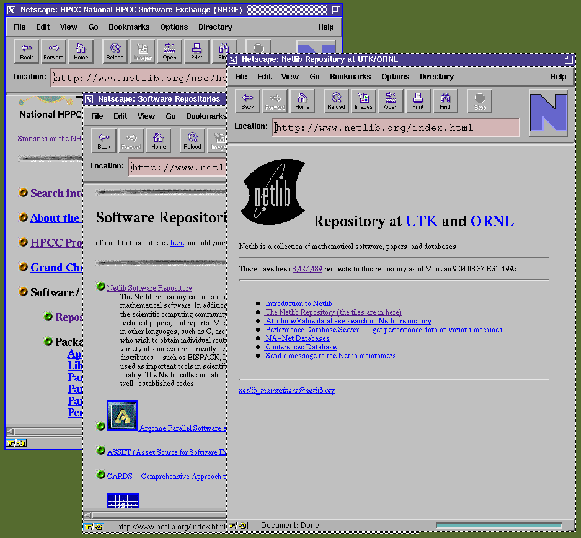Click Home button in Netlib Repository window
The width and height of the screenshot is (581, 538).
tap(302, 101)
